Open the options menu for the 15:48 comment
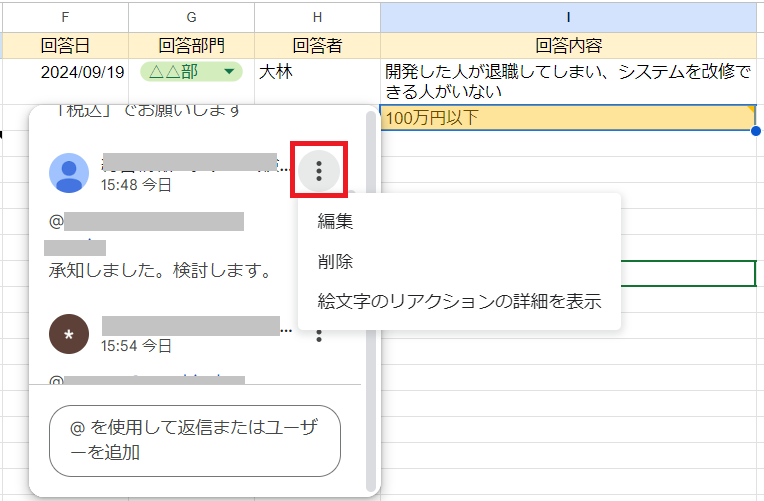The width and height of the screenshot is (764, 501). (x=319, y=171)
